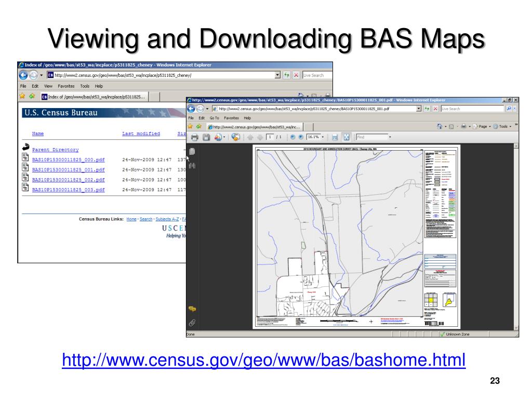
Task: Open Subjects A-Z Census Bureau link
Action: 167,219
